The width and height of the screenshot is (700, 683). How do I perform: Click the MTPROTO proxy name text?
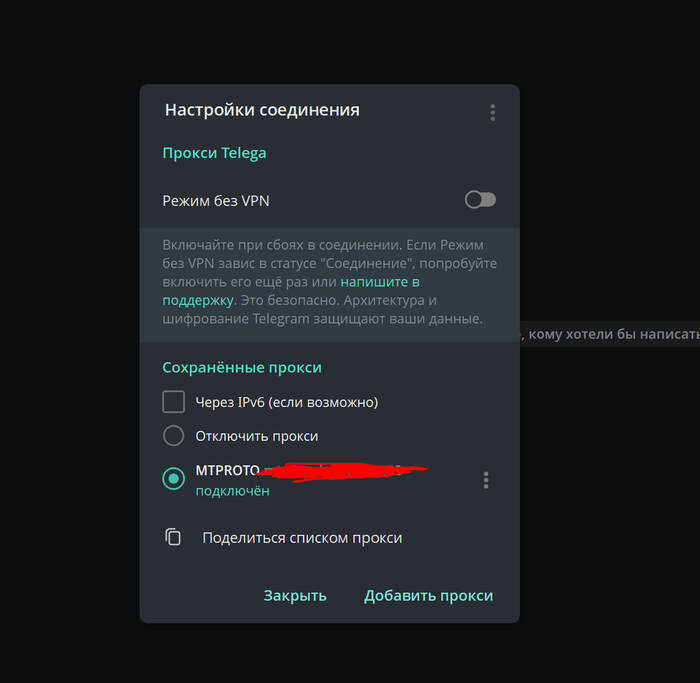pos(228,470)
